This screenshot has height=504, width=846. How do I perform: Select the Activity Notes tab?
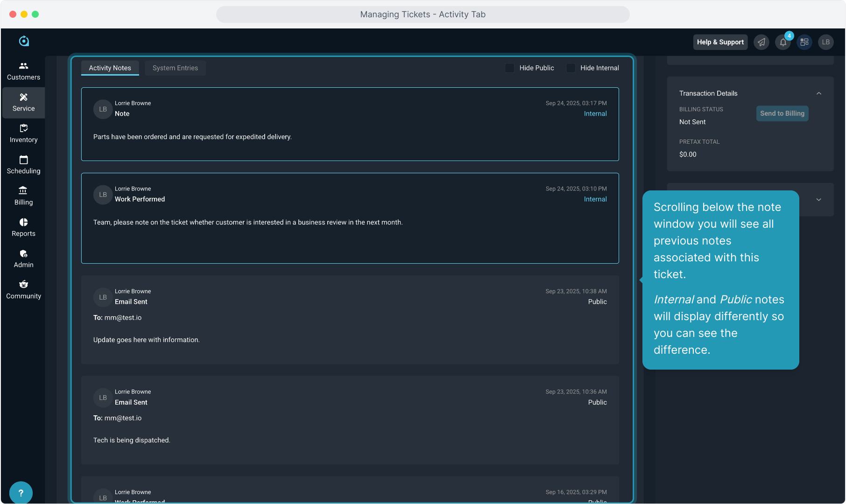coord(110,68)
